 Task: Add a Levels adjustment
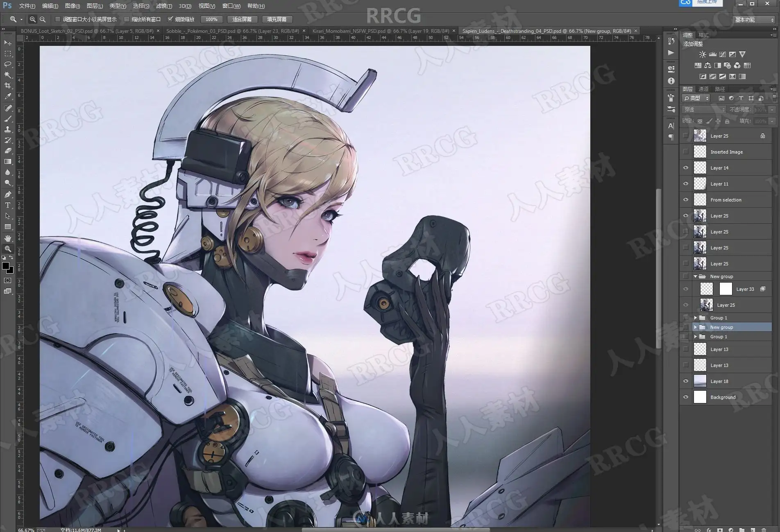[x=713, y=54]
